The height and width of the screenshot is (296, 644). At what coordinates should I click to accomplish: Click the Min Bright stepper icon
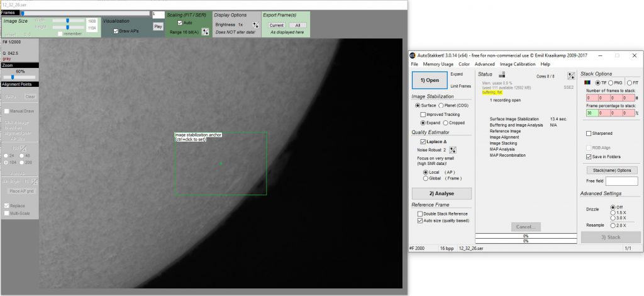pyautogui.click(x=34, y=181)
